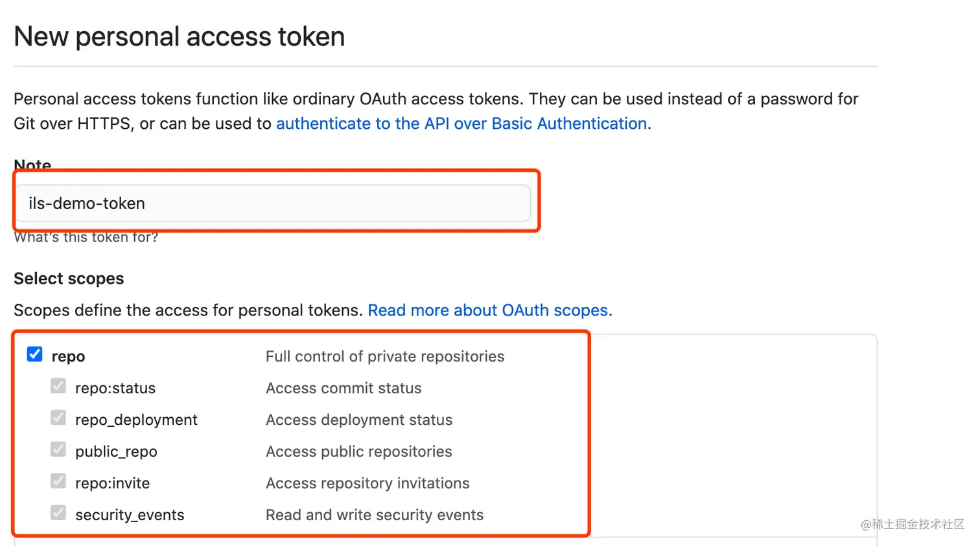The height and width of the screenshot is (546, 980).
Task: Click the Note input field with ils-demo-token
Action: 272,203
